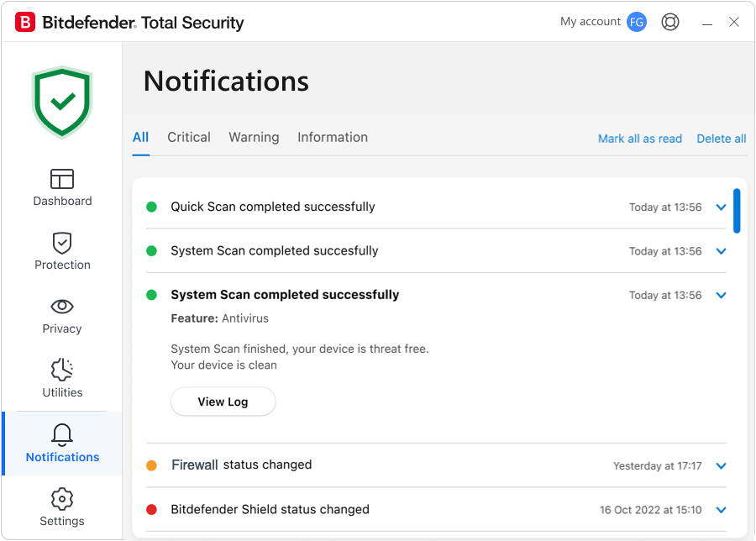Viewport: 756px width, 541px height.
Task: Click Mark all as read
Action: (x=640, y=139)
